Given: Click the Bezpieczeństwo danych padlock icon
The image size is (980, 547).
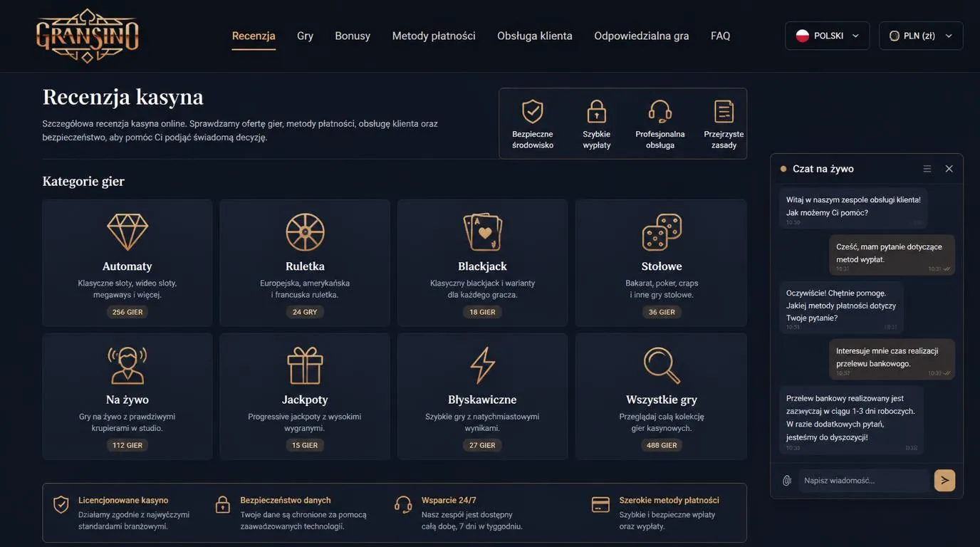Looking at the screenshot, I should [223, 505].
